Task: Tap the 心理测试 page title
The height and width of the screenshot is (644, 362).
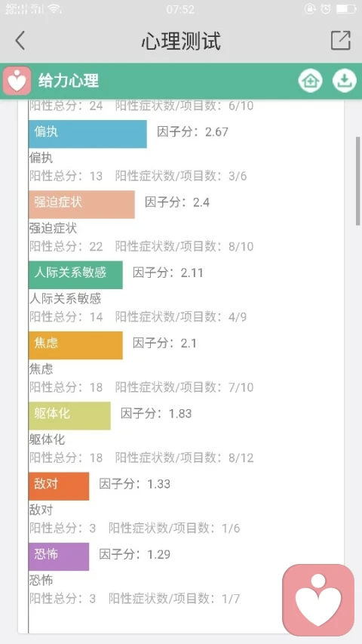Action: click(x=181, y=41)
